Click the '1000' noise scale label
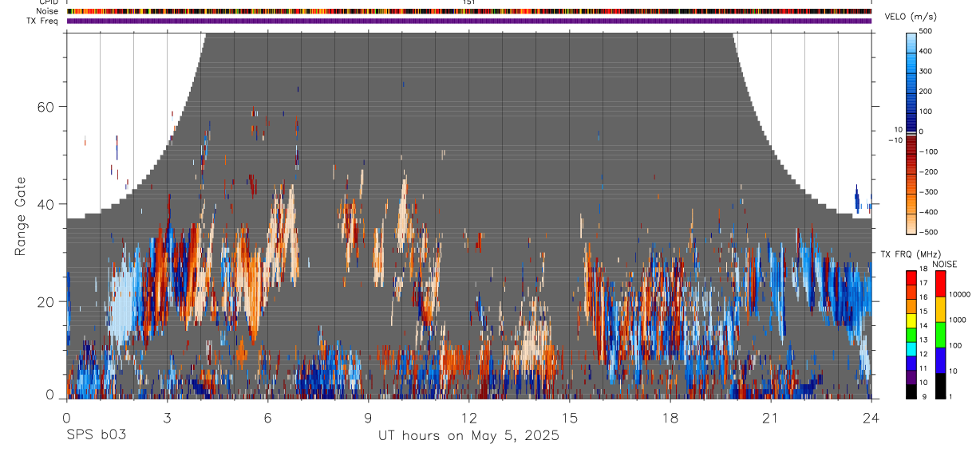The height and width of the screenshot is (452, 980). (957, 320)
